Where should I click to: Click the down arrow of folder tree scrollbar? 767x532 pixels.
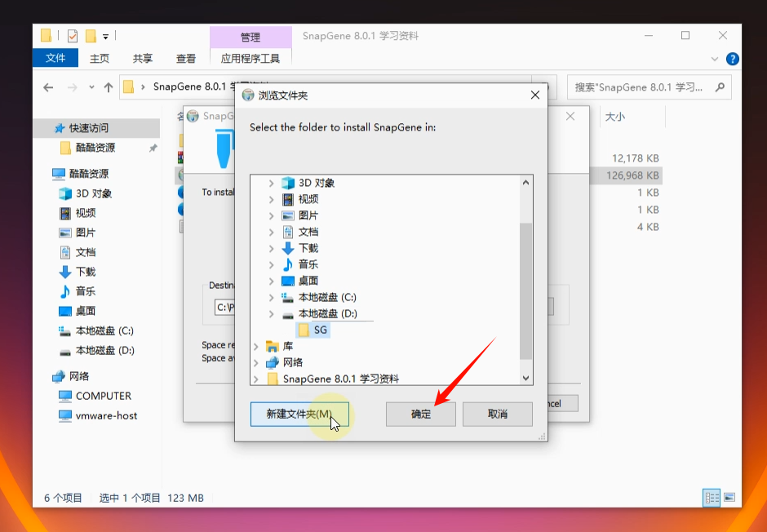click(x=526, y=379)
